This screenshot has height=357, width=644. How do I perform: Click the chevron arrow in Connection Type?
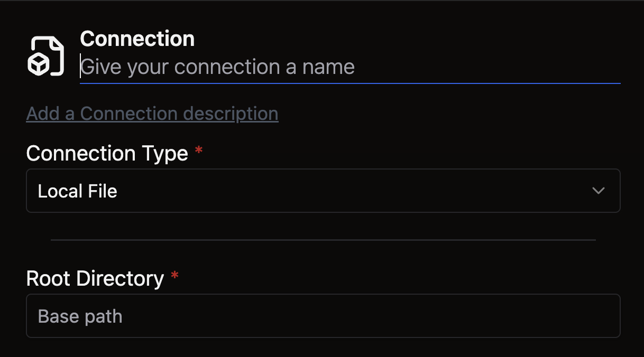(x=598, y=191)
